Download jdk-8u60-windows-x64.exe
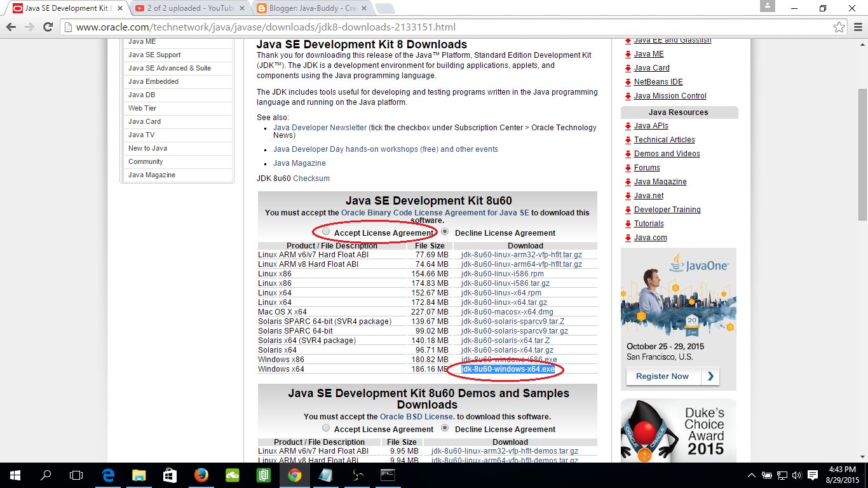Screen dimensions: 868x488 (508, 369)
